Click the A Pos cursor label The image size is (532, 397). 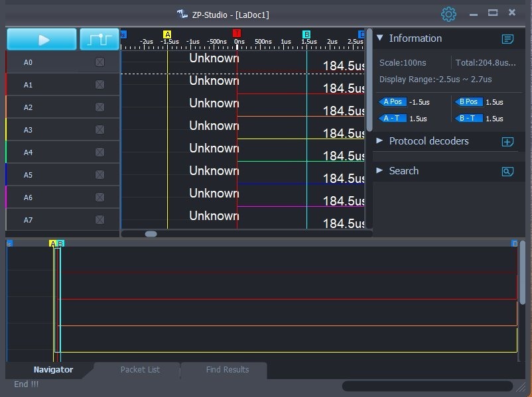[x=392, y=102]
